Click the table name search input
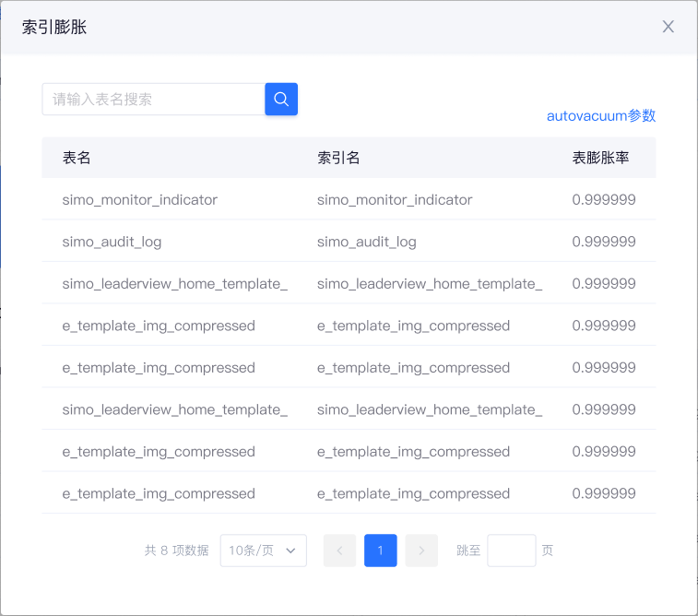698x616 pixels. tap(153, 100)
